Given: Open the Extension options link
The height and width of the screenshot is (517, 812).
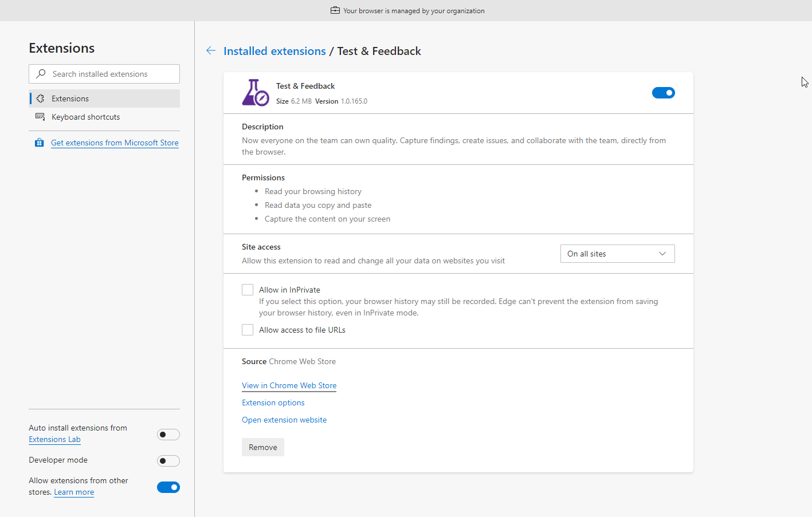Looking at the screenshot, I should point(273,402).
